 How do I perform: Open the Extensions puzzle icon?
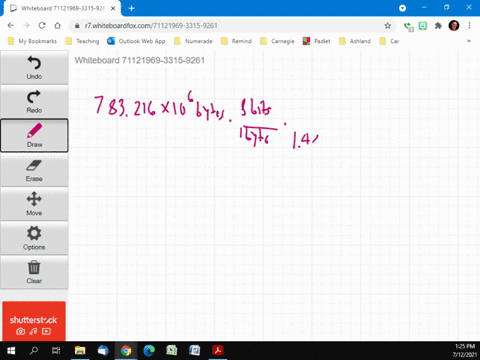tap(438, 26)
